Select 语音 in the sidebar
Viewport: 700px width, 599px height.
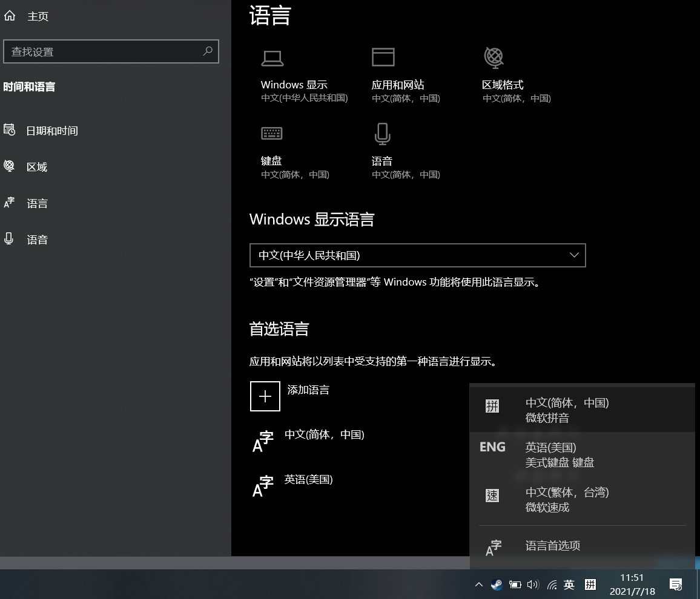point(37,240)
